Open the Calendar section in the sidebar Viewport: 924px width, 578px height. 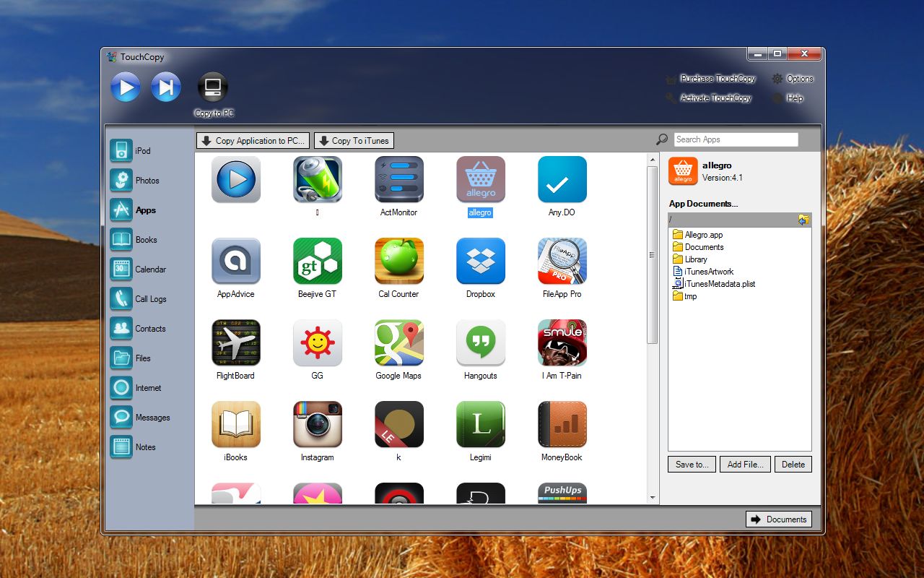point(139,269)
